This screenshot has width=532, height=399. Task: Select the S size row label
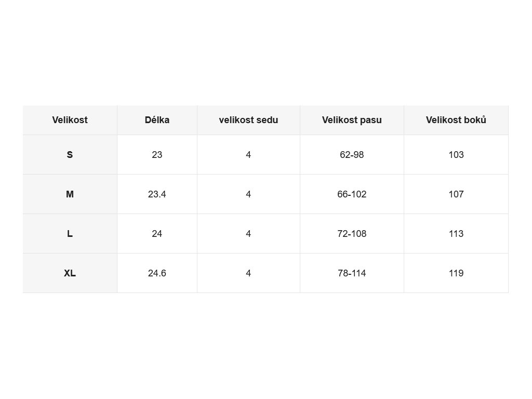(x=70, y=155)
